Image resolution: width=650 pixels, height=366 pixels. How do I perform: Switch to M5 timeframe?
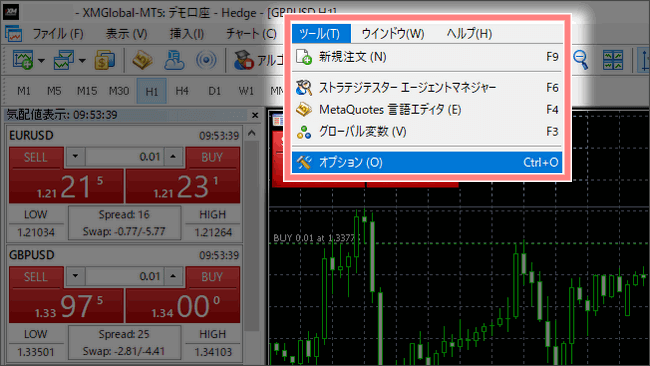point(54,91)
